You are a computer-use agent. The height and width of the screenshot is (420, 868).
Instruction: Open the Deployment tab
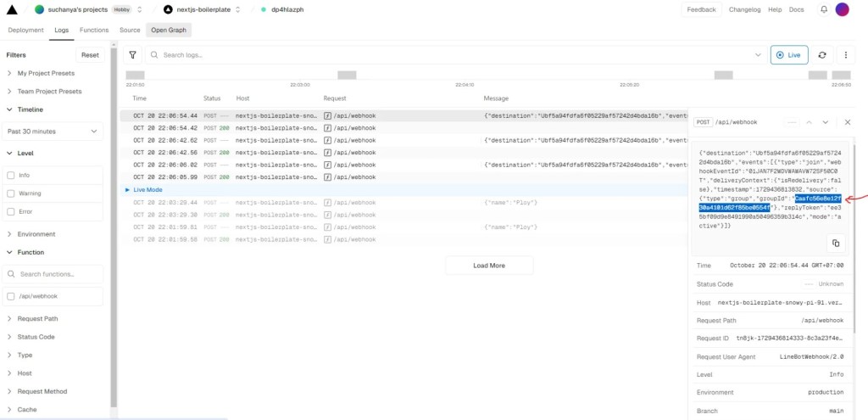pos(25,30)
